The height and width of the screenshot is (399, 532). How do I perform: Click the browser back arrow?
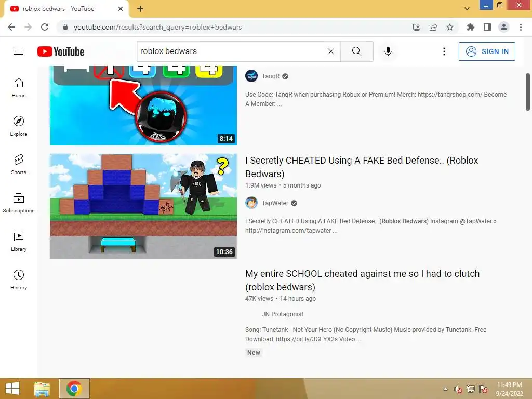[11, 27]
